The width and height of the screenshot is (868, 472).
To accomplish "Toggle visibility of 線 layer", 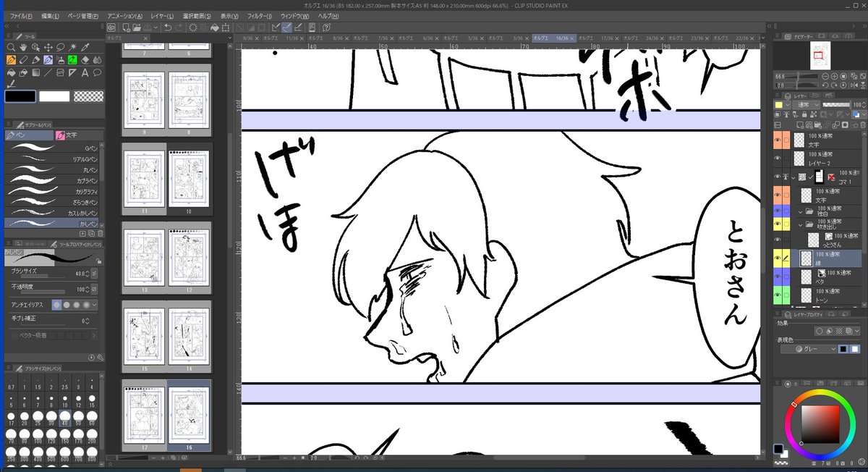I will click(x=778, y=258).
